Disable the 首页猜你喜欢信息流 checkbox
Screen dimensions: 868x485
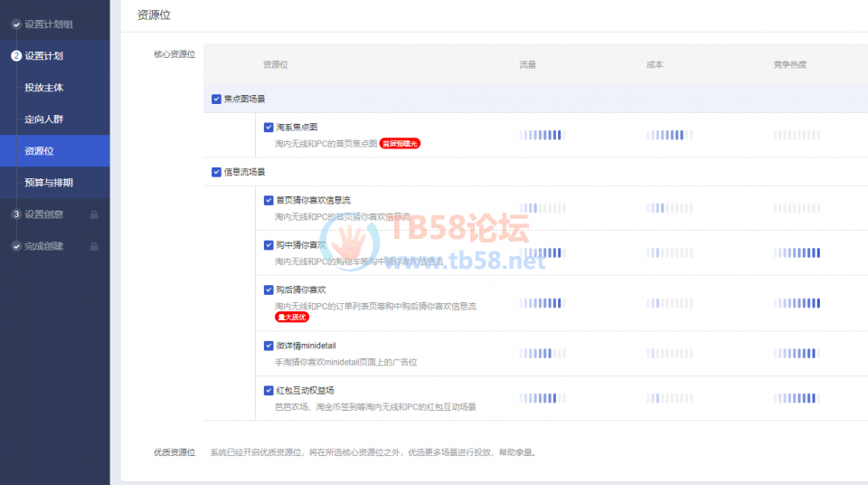269,200
